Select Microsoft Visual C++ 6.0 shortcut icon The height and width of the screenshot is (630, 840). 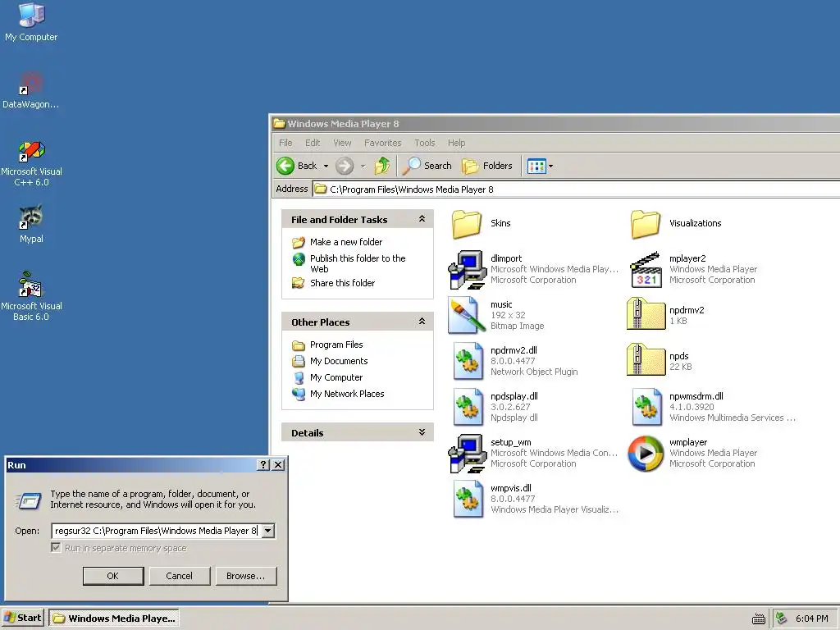click(x=31, y=151)
